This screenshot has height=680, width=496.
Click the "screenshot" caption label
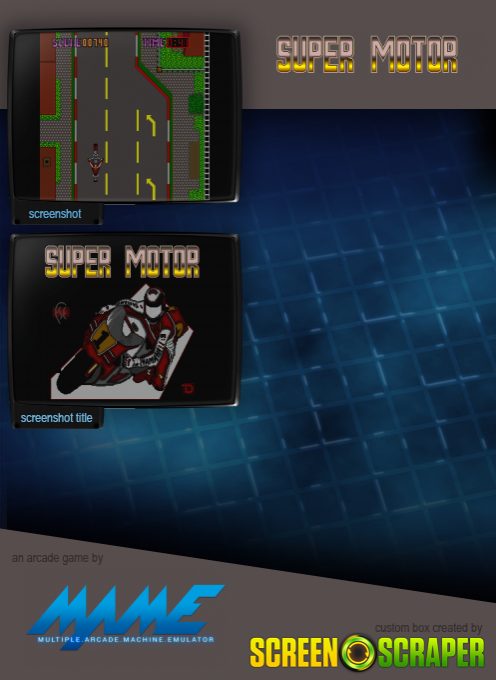pos(55,214)
